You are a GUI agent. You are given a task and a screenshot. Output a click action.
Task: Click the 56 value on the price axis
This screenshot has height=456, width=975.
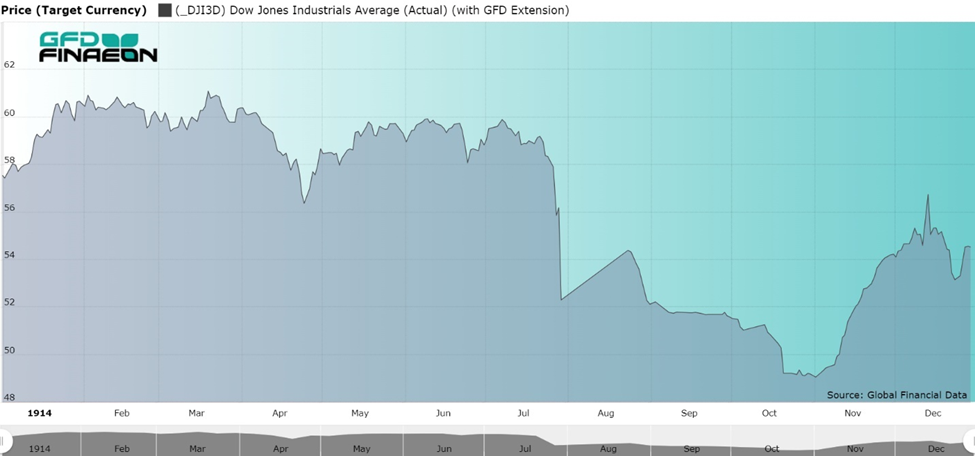[9, 208]
